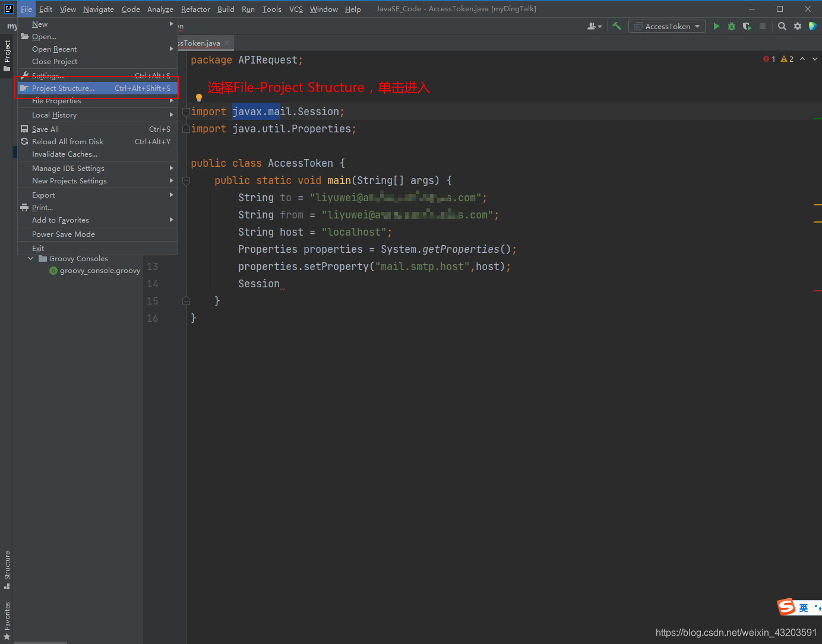This screenshot has width=822, height=644.
Task: Click the red error stripe mark
Action: pyautogui.click(x=817, y=290)
